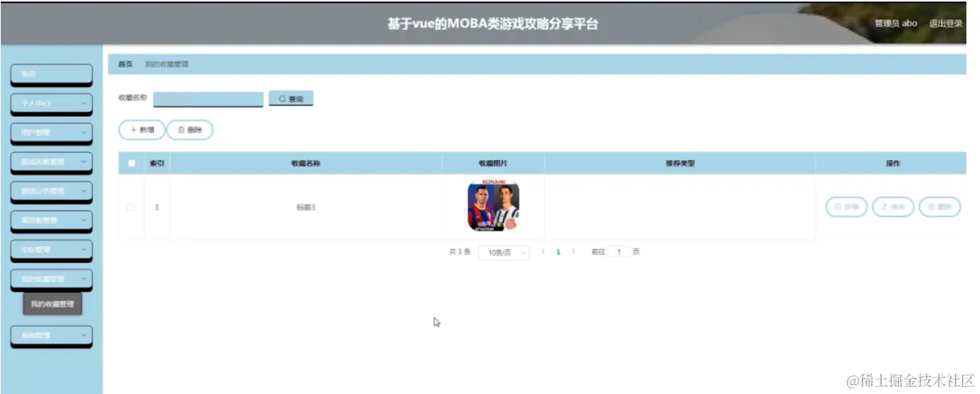Click the 收藏名称 column header
Viewport: 980px width, 394px height.
tap(306, 163)
